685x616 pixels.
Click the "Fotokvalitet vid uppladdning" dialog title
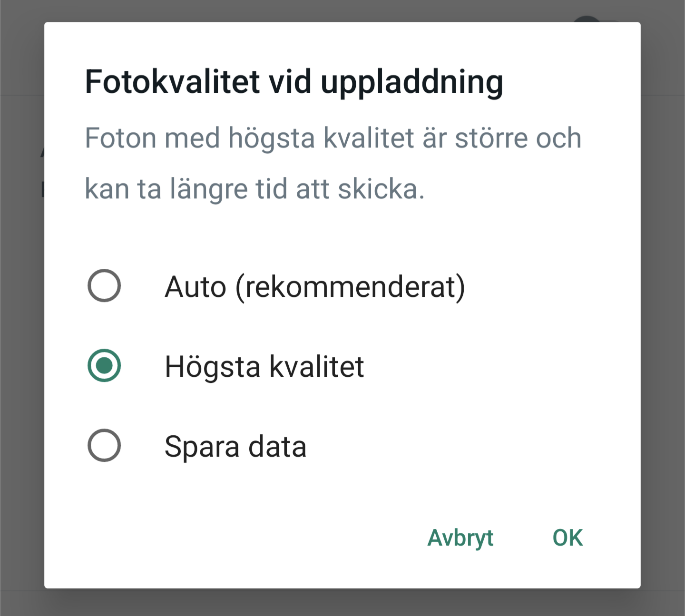(x=294, y=82)
